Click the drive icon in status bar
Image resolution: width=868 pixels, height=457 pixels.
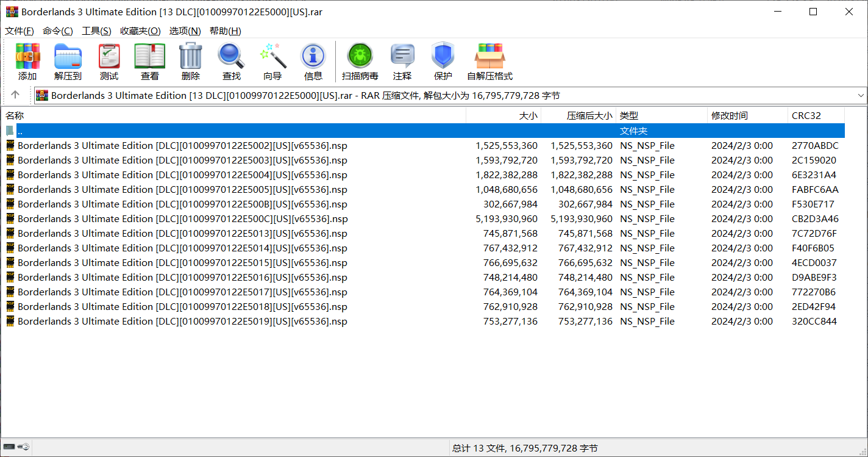[9, 447]
